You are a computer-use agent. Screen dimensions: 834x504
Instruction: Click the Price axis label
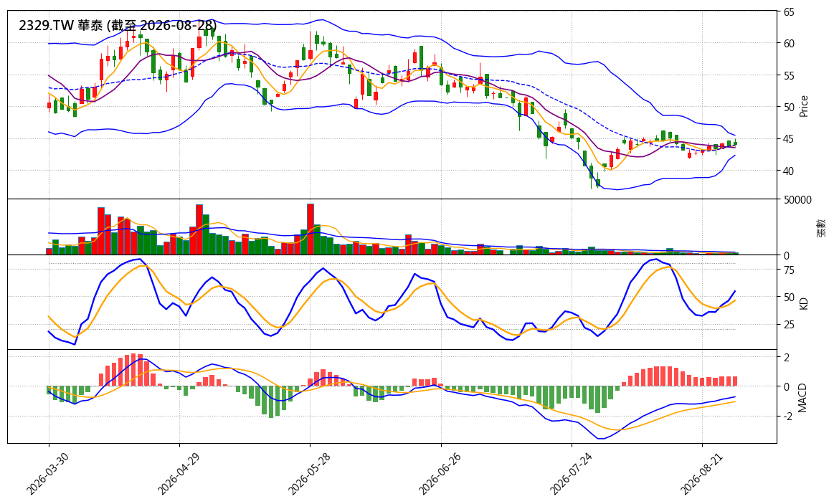click(x=803, y=106)
